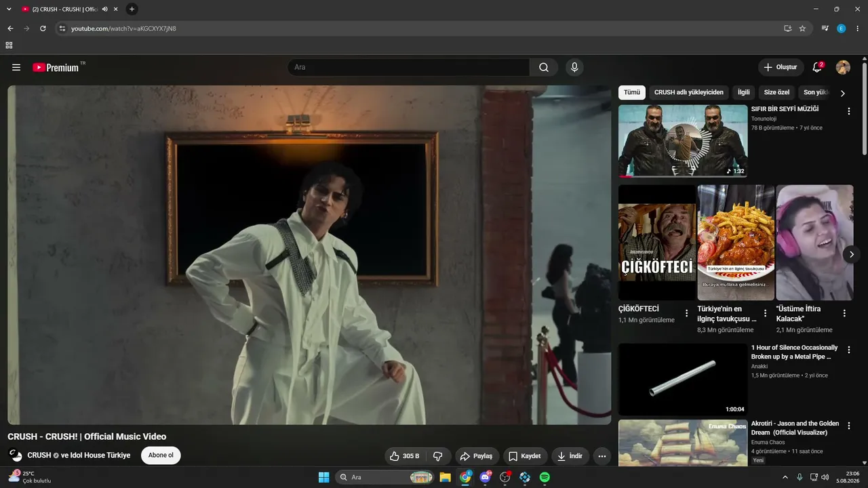Open Chrome three-dot menu

[x=858, y=28]
